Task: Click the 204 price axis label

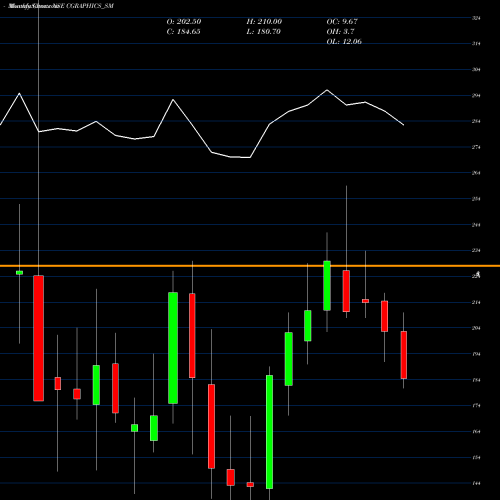Action: [476, 328]
